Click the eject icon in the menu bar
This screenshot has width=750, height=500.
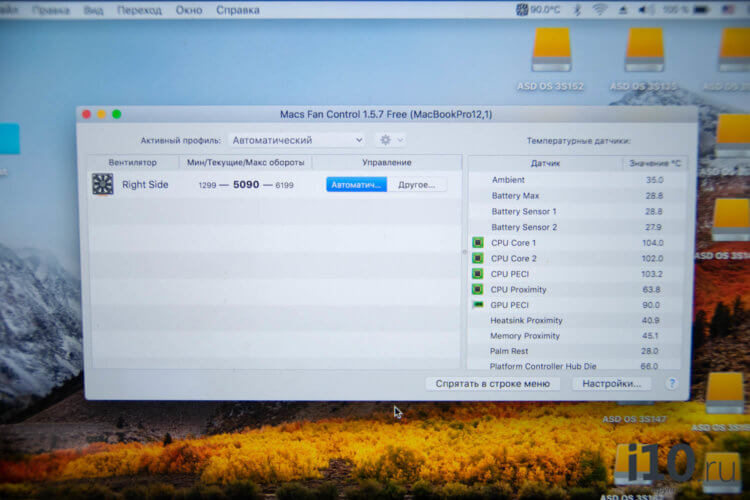pos(622,10)
